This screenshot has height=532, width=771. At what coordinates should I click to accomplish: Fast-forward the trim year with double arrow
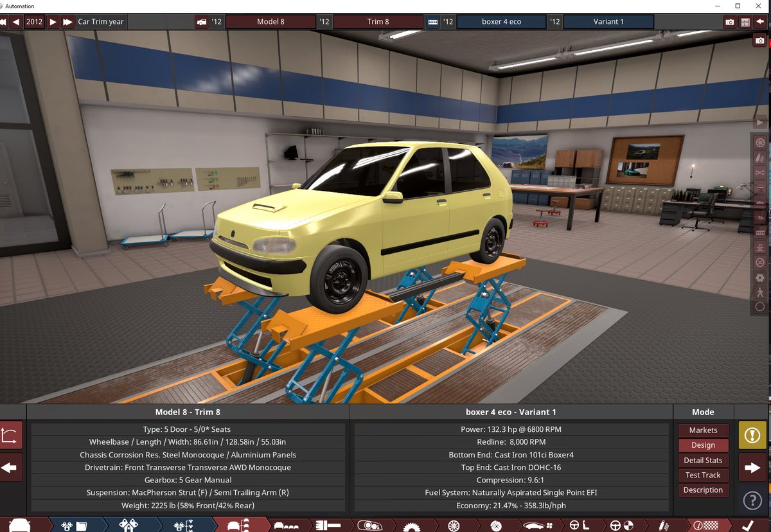coord(67,22)
